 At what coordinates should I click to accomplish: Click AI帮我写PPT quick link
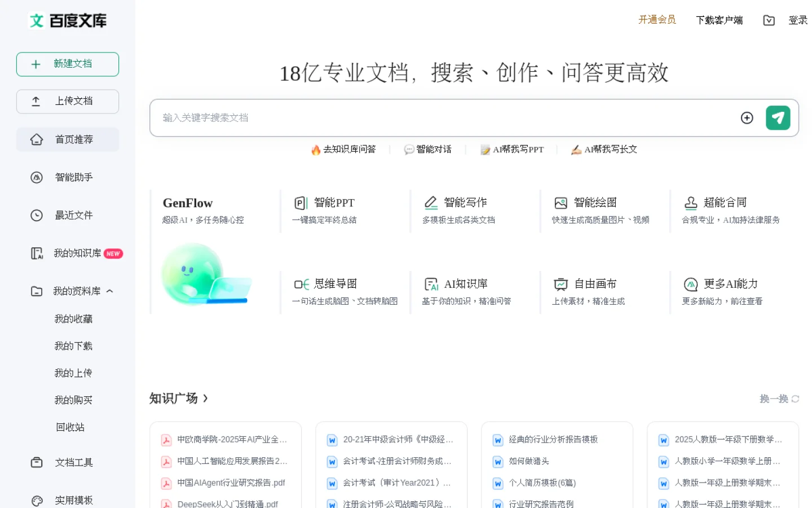512,150
